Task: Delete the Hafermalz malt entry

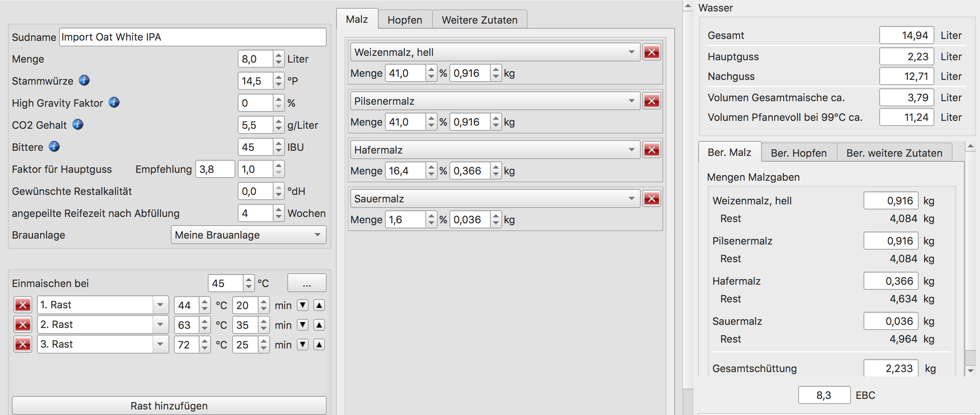Action: 651,150
